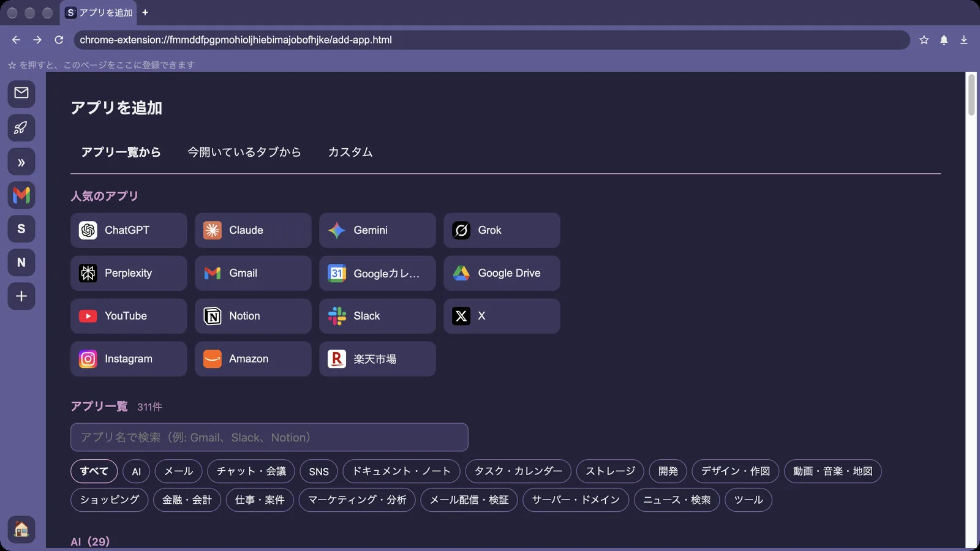Open the home icon at the sidebar bottom
Image resolution: width=980 pixels, height=551 pixels.
tap(21, 529)
